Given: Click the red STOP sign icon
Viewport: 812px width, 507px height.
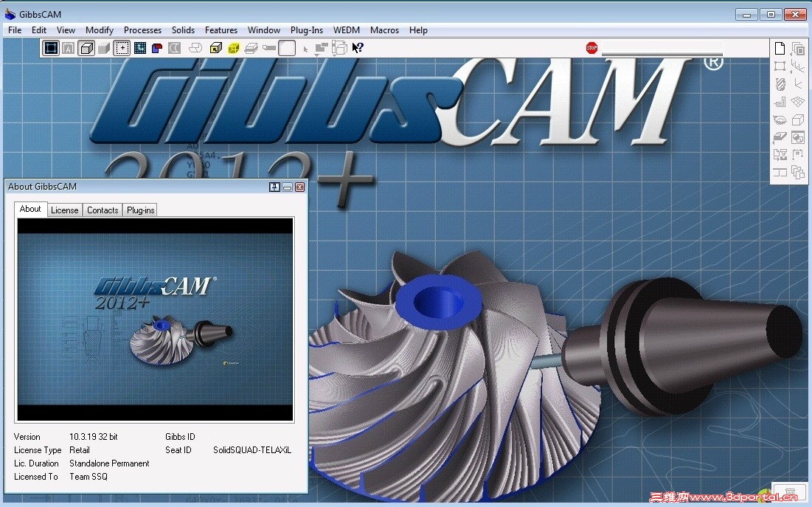Looking at the screenshot, I should pos(591,48).
